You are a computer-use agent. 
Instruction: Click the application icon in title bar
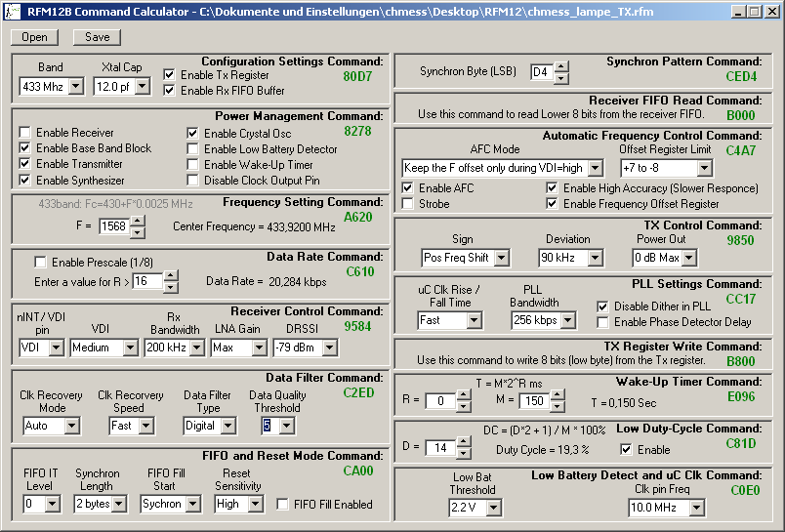click(12, 11)
